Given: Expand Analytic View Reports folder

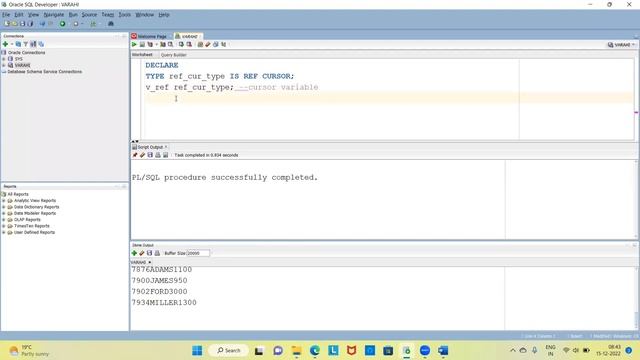Looking at the screenshot, I should point(4,200).
